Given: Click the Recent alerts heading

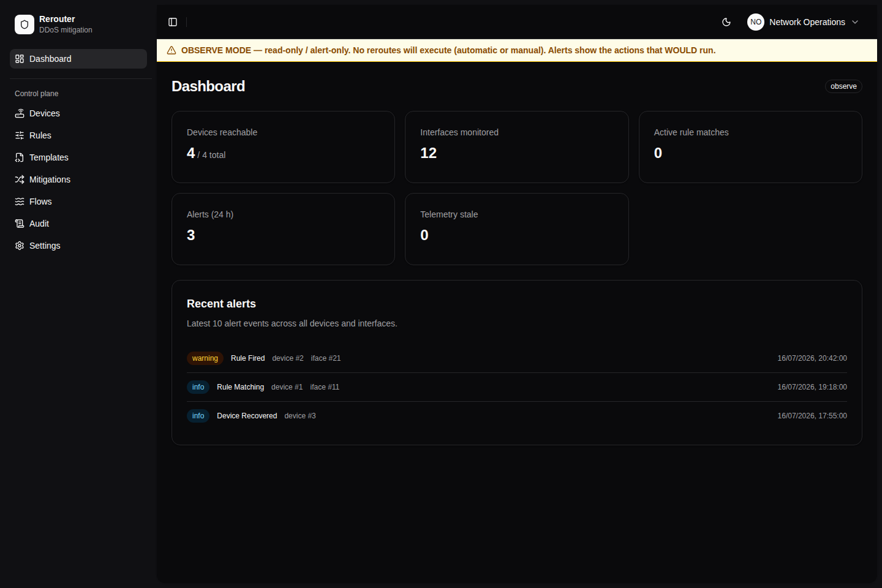Looking at the screenshot, I should 221,304.
